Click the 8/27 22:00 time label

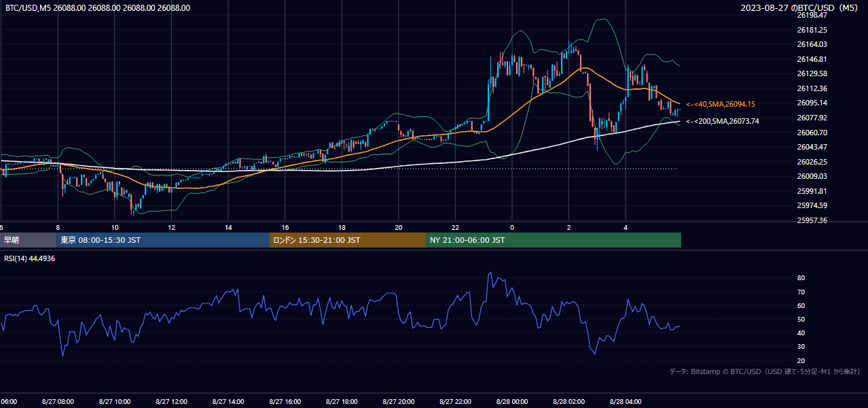pyautogui.click(x=455, y=402)
